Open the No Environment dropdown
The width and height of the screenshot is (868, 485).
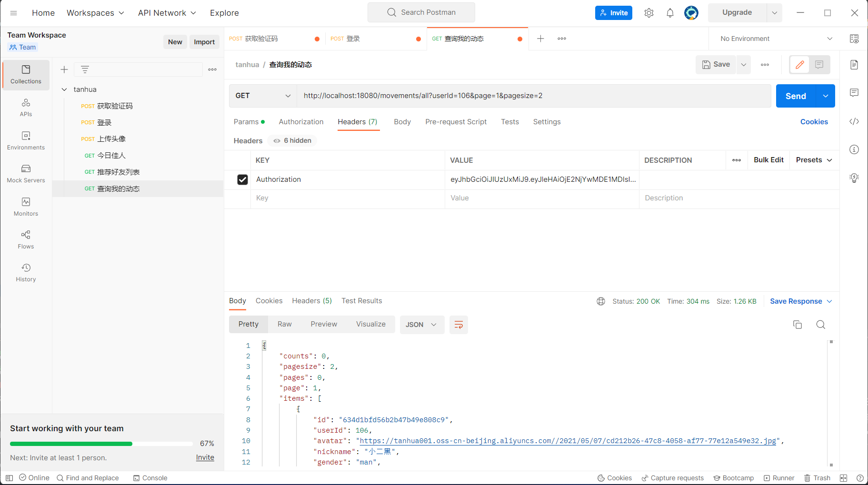click(776, 39)
